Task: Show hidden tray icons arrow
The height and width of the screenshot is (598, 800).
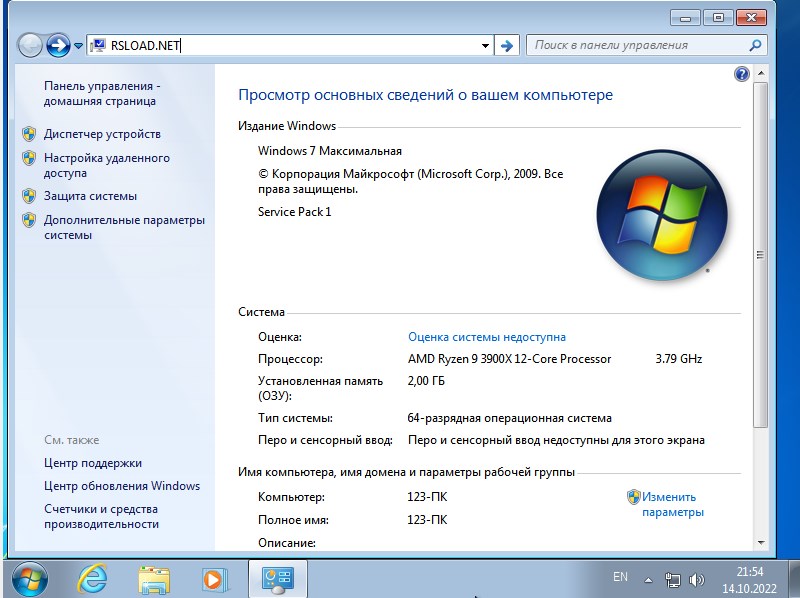Action: (648, 580)
